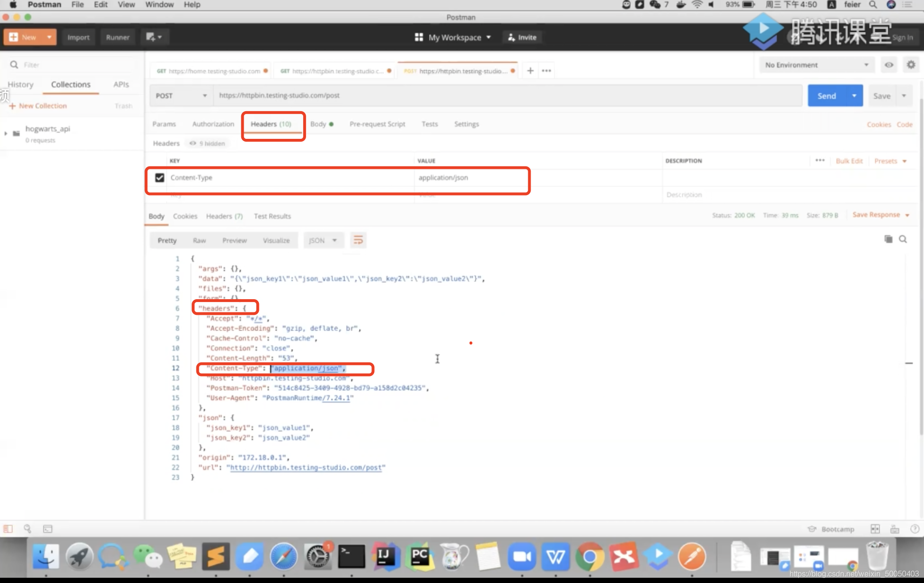Click the Bulk Edit link
The height and width of the screenshot is (583, 924).
point(849,161)
